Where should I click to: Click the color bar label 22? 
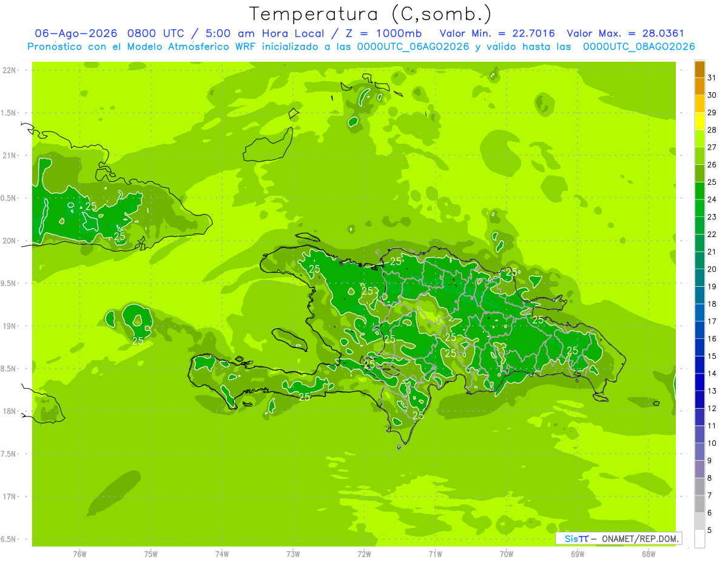coord(712,235)
